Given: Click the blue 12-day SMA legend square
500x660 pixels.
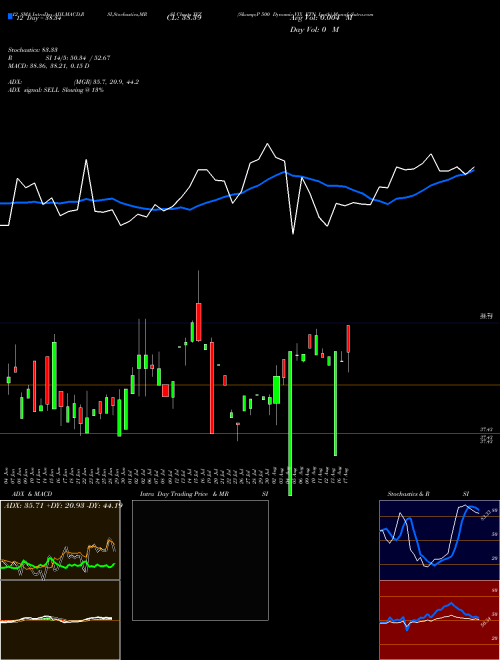Looking at the screenshot, I should [11, 16].
